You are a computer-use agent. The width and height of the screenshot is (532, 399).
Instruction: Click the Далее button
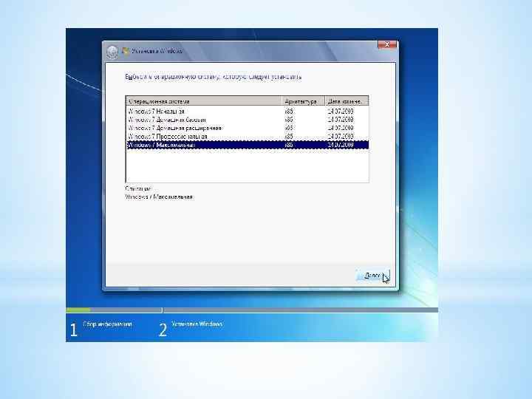point(373,276)
